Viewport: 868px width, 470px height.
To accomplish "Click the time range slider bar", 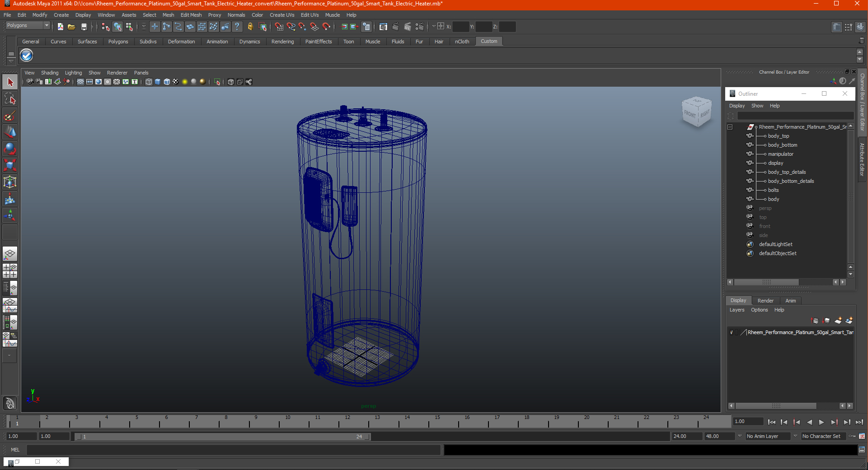I will click(x=222, y=437).
